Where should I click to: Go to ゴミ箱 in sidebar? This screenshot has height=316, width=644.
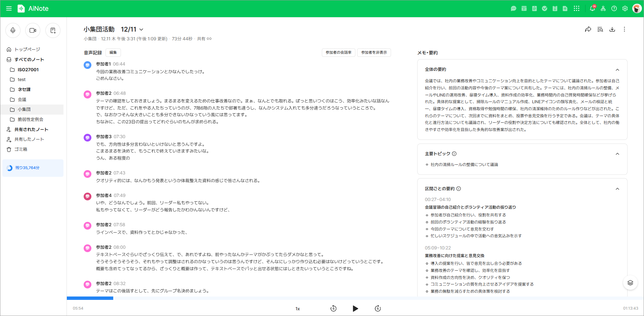coord(21,149)
